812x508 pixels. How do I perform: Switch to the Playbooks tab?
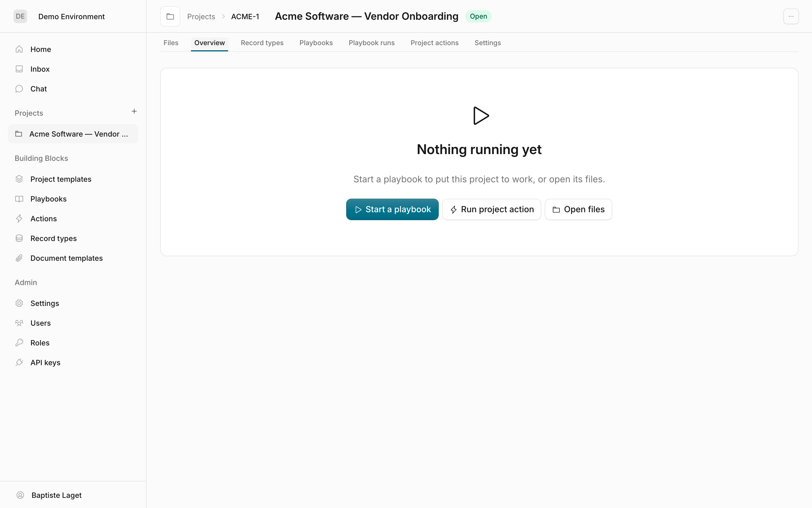(316, 43)
